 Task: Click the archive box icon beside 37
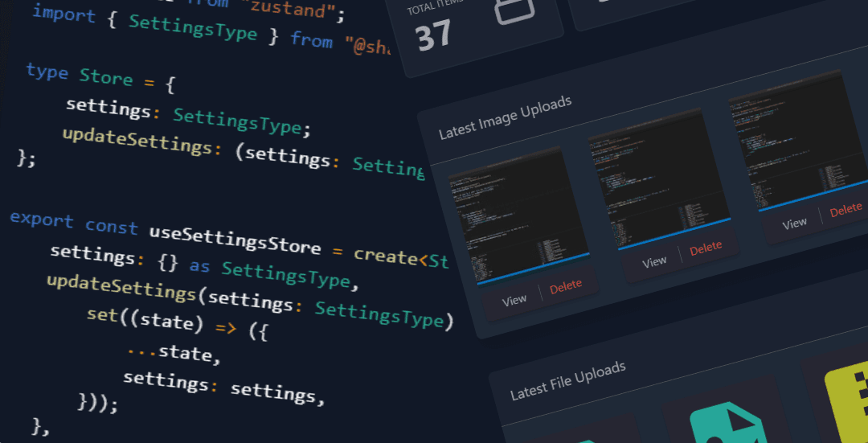click(515, 8)
